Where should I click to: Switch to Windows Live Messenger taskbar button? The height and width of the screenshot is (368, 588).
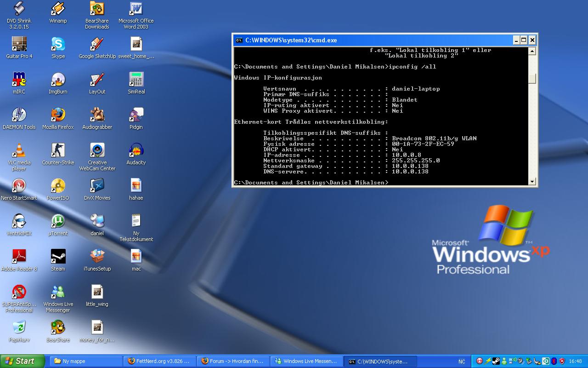306,361
